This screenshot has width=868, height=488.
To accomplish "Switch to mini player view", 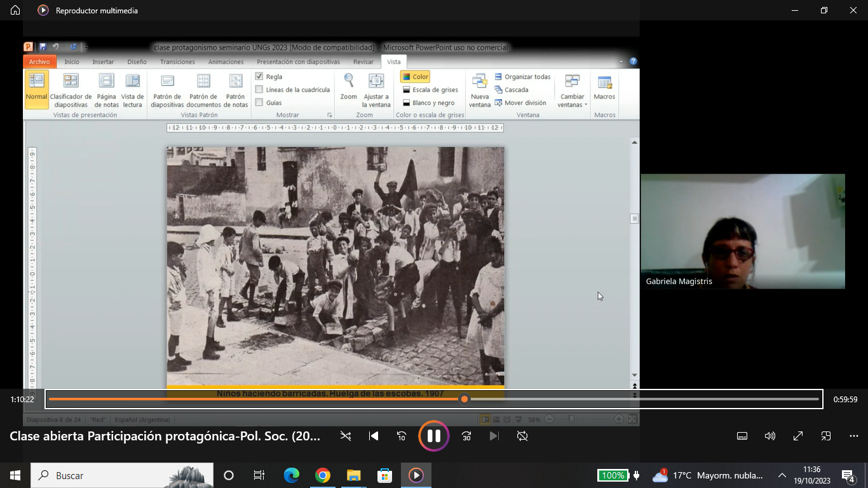I will click(x=826, y=436).
